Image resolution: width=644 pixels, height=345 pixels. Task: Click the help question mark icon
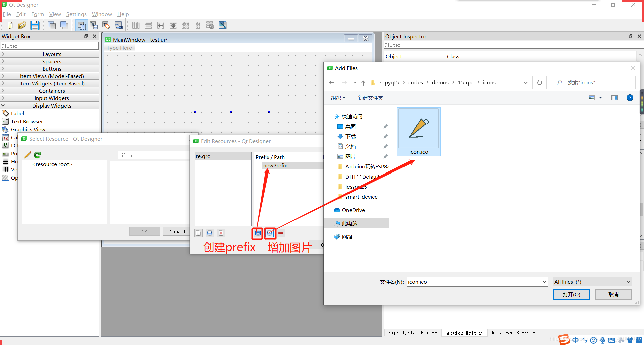coord(630,98)
